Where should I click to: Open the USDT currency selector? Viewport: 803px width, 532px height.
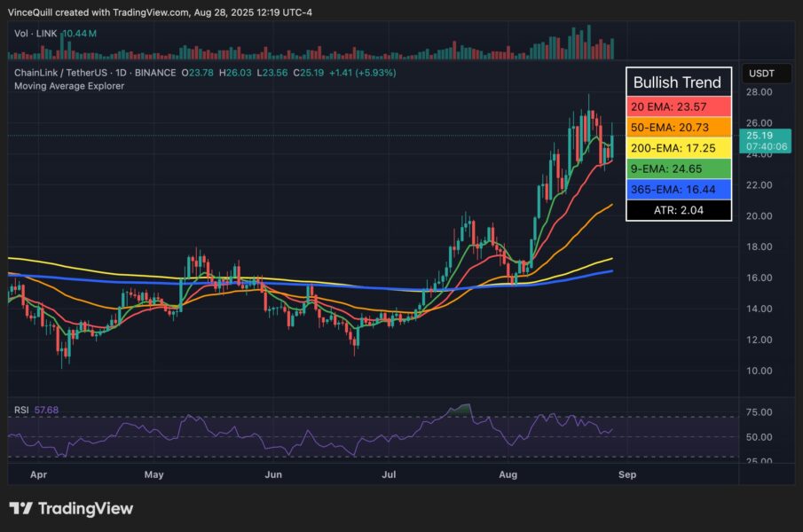click(x=761, y=73)
